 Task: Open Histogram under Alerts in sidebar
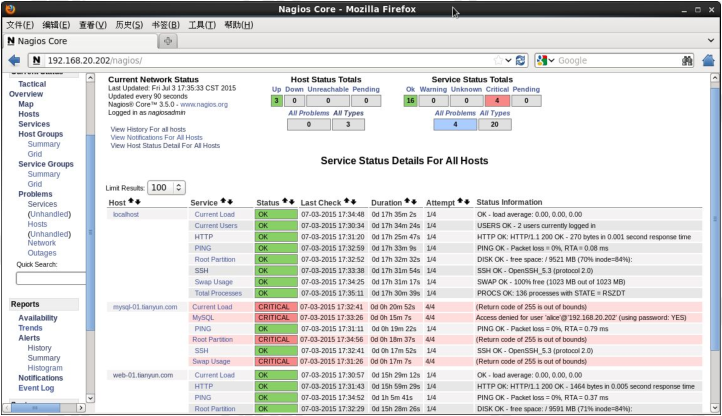45,368
